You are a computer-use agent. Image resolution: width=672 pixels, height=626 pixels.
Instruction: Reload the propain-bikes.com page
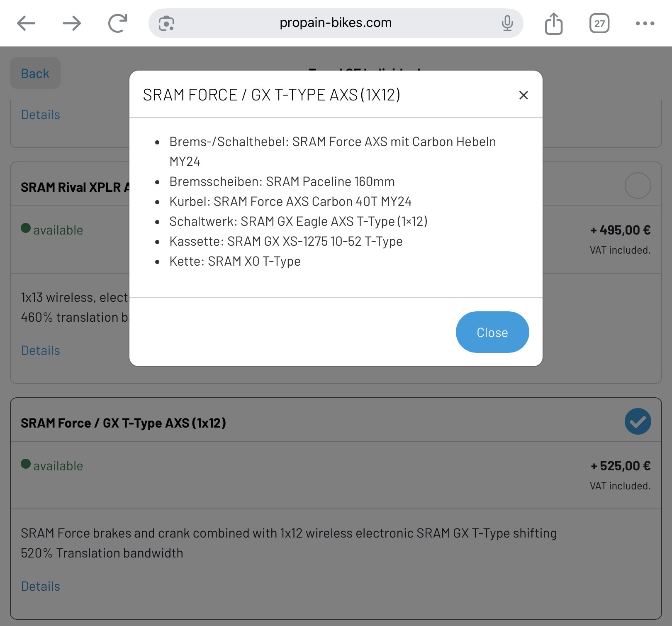pos(118,23)
